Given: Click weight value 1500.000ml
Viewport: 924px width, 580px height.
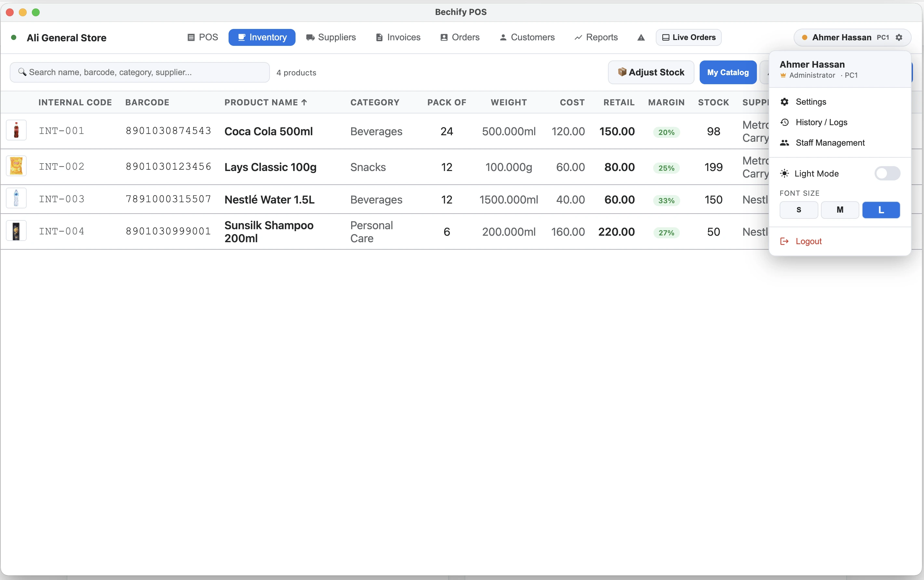Looking at the screenshot, I should click(x=508, y=200).
